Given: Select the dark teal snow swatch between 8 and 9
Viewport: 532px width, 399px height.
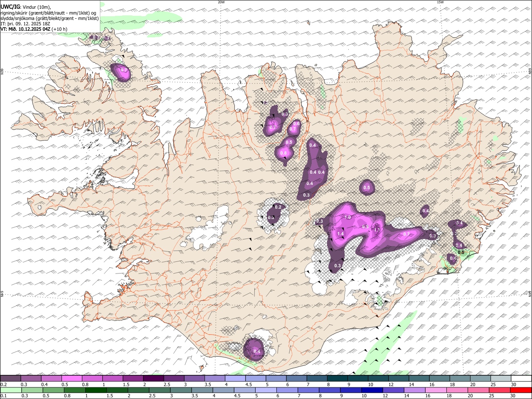Looking at the screenshot, I should (337, 378).
